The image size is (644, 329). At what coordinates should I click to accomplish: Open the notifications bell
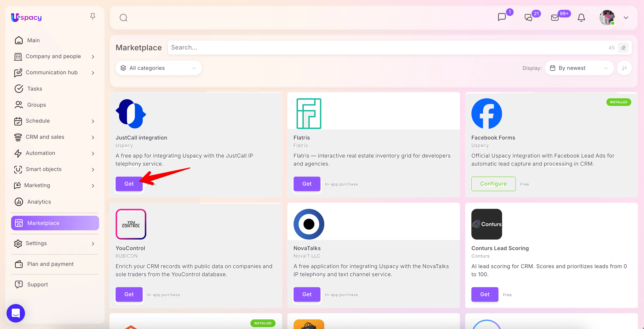click(581, 17)
